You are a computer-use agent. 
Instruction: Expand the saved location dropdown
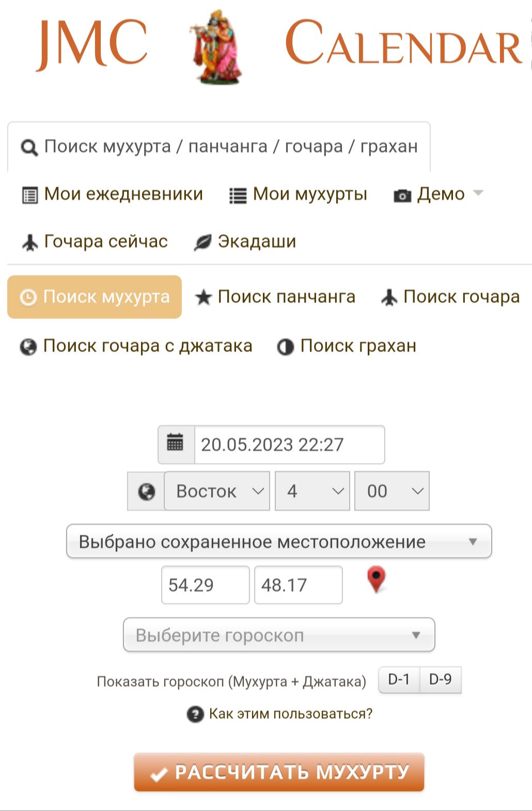coord(279,541)
